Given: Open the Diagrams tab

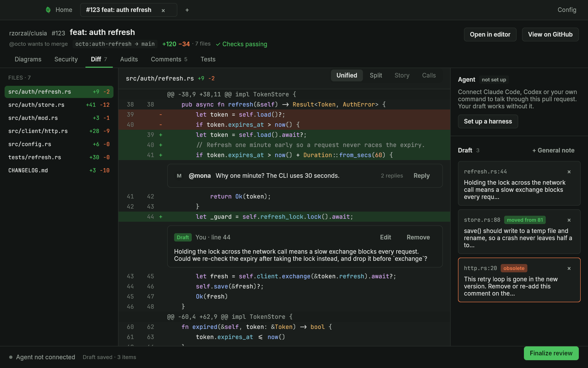Looking at the screenshot, I should [28, 59].
